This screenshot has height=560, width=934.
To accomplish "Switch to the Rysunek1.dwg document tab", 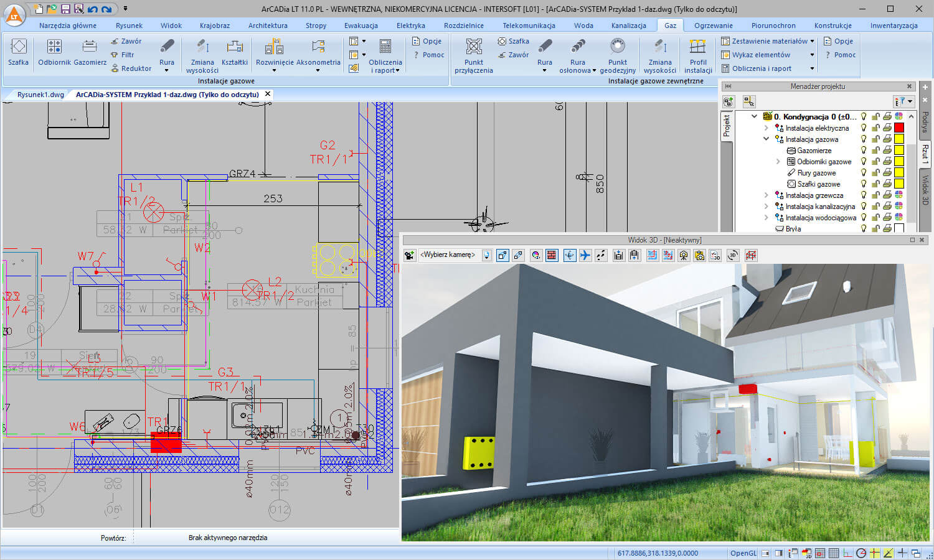I will [x=40, y=95].
